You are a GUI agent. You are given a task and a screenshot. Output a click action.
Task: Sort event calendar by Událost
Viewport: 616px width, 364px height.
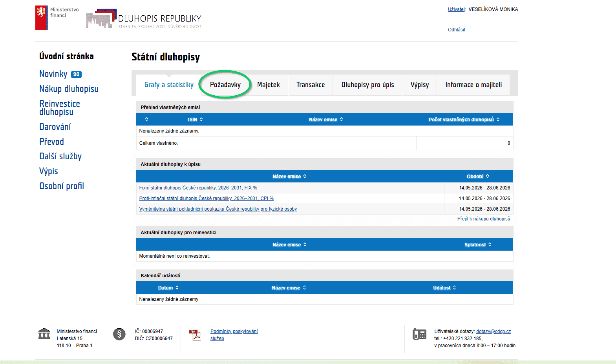click(444, 288)
